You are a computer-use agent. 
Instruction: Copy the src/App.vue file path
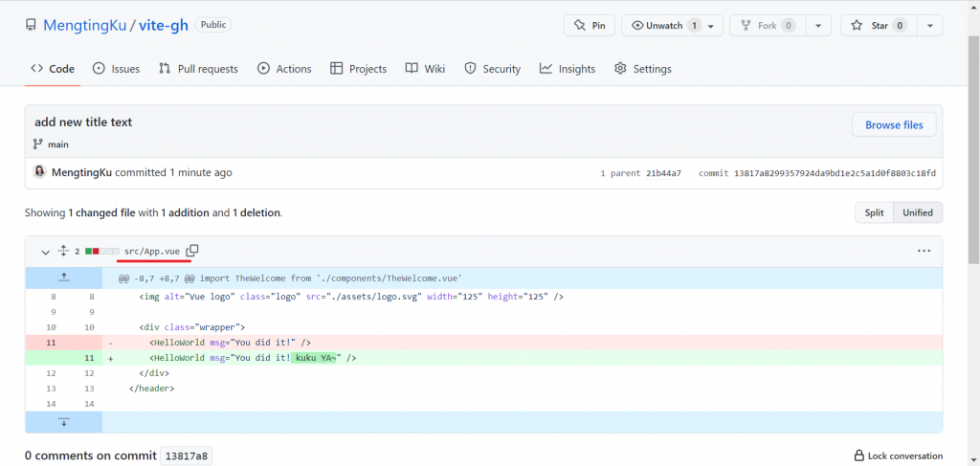[x=192, y=251]
